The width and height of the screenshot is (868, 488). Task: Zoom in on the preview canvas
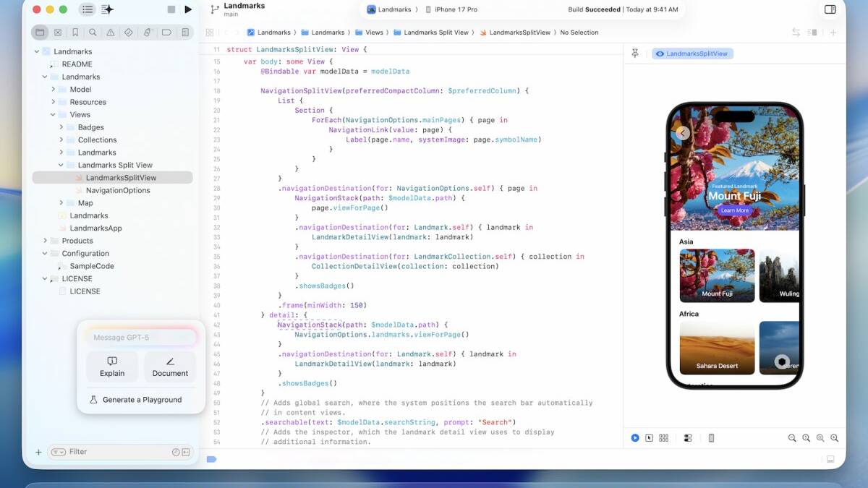coord(834,438)
